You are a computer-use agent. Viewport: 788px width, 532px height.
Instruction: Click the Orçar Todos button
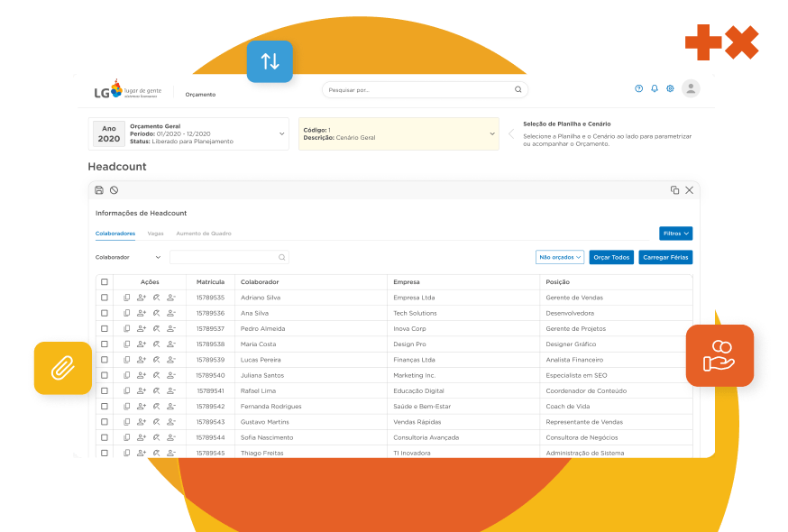pyautogui.click(x=611, y=257)
